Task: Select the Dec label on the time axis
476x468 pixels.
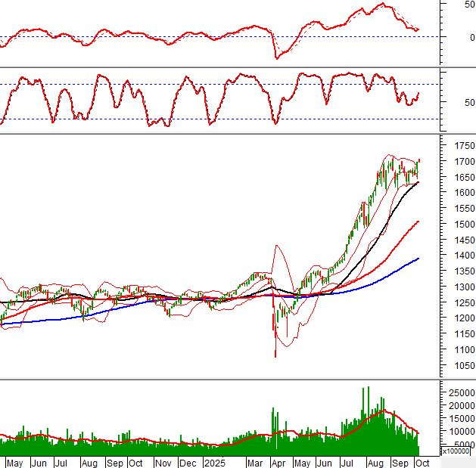Action: [x=190, y=463]
